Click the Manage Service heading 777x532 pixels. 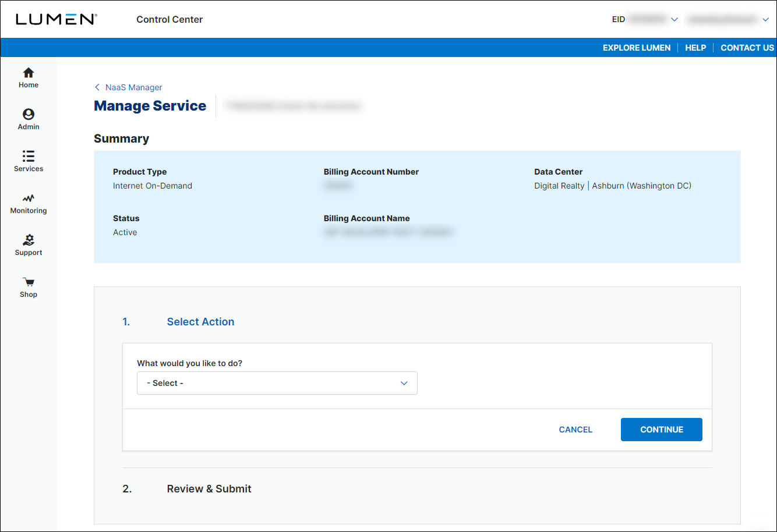[x=150, y=106]
